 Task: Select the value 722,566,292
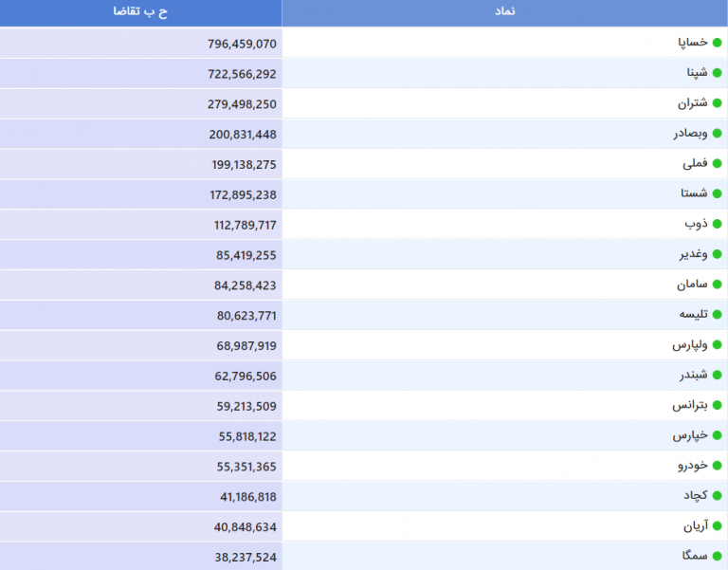[242, 74]
